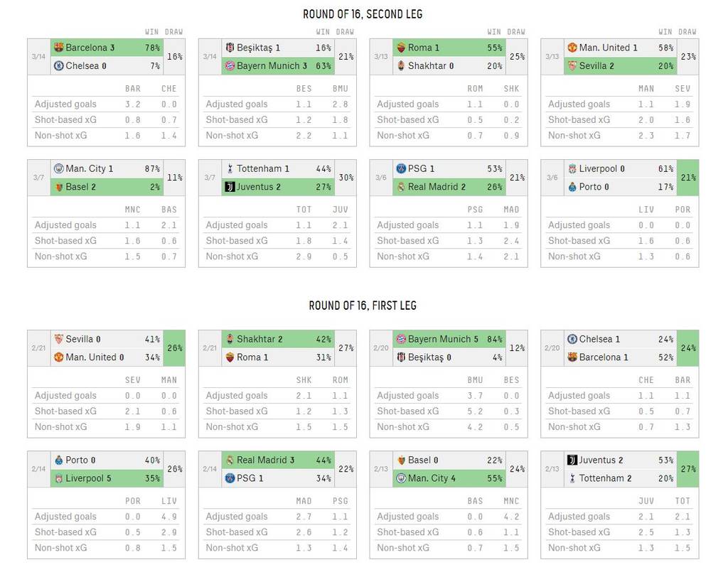
Task: Click the Sevilla crest in the first-leg 0–0 draw
Action: [58, 339]
